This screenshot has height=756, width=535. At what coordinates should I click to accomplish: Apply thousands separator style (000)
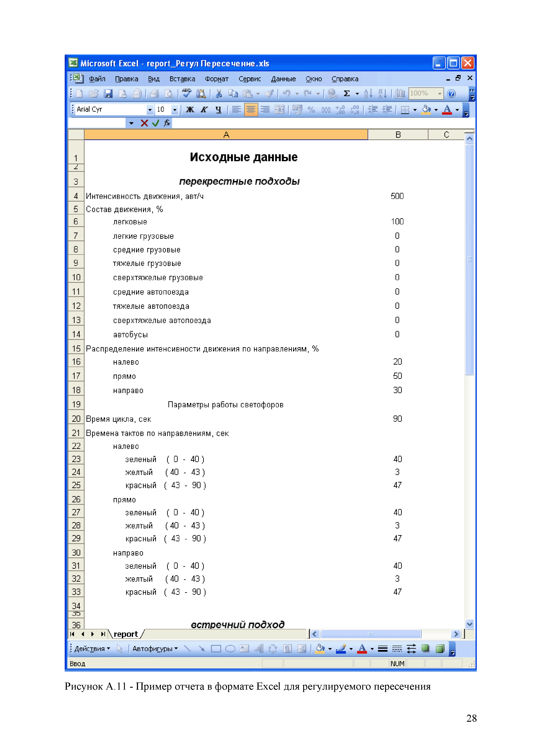click(326, 110)
